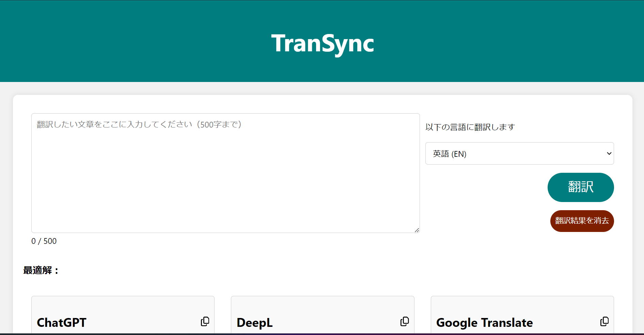Click the teal 翻訳 button
The image size is (644, 335).
coord(581,187)
